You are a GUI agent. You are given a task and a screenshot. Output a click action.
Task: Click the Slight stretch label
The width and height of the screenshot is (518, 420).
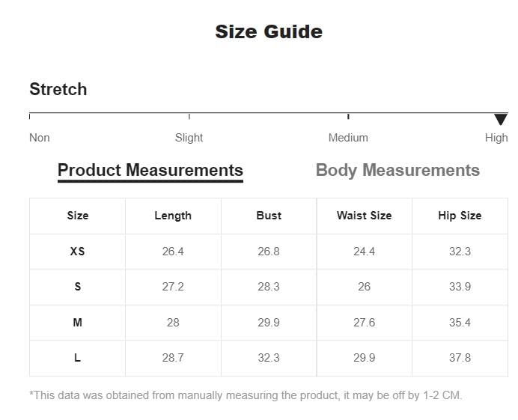[x=189, y=138]
